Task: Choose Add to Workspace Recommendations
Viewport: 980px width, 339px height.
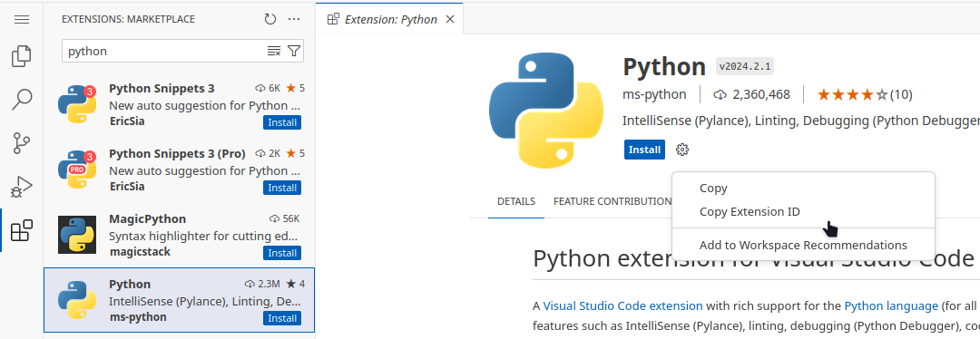Action: pyautogui.click(x=803, y=246)
